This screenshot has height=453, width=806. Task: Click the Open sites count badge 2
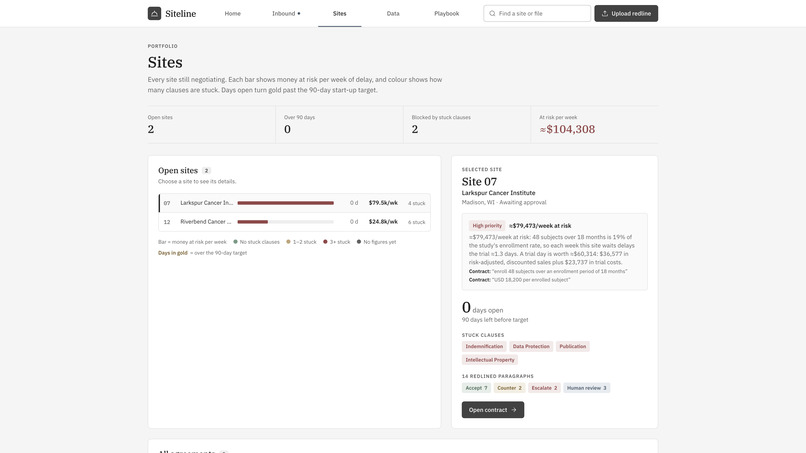[x=206, y=171]
